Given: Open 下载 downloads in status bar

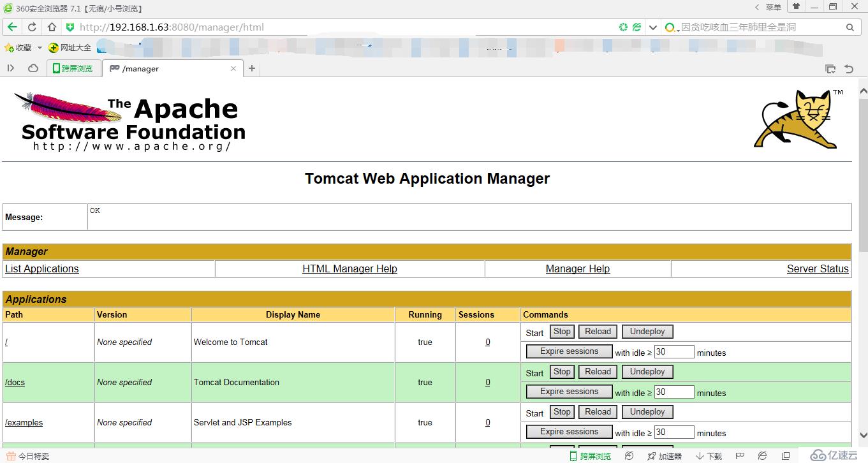Looking at the screenshot, I should [x=709, y=457].
